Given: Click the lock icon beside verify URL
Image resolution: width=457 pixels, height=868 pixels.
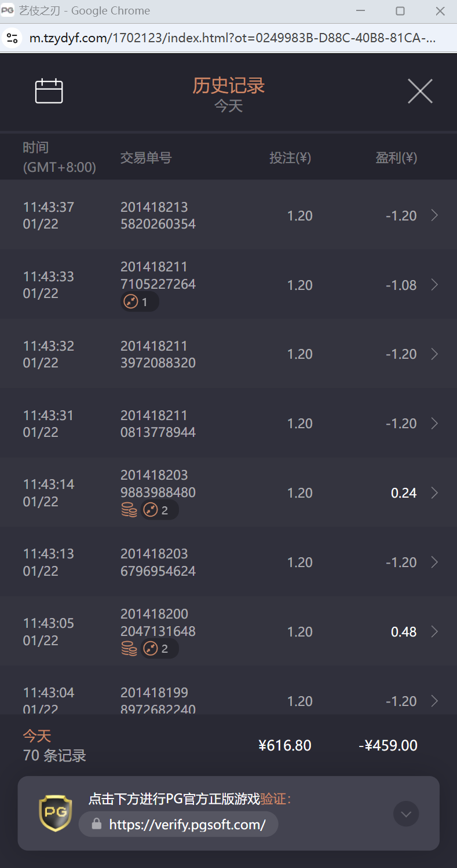Looking at the screenshot, I should click(x=97, y=824).
